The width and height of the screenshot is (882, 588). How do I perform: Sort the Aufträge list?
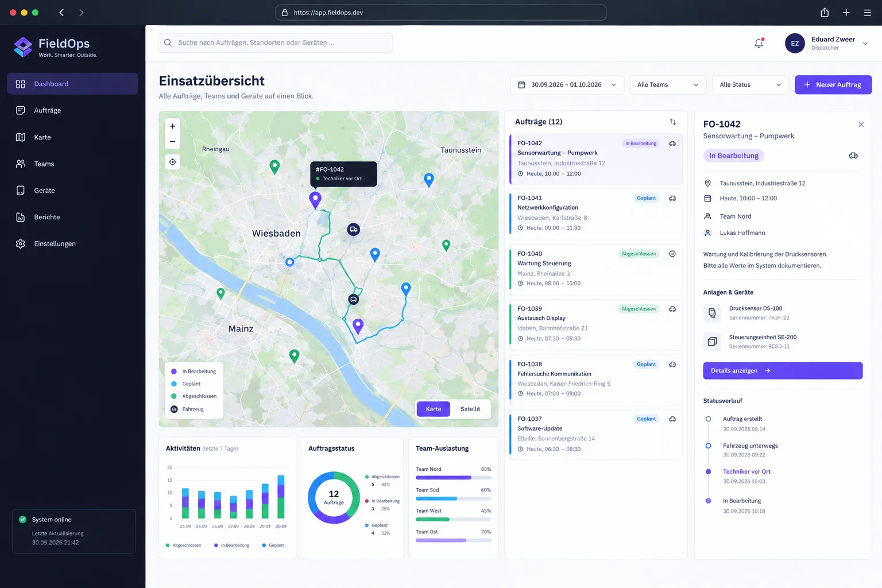coord(672,122)
